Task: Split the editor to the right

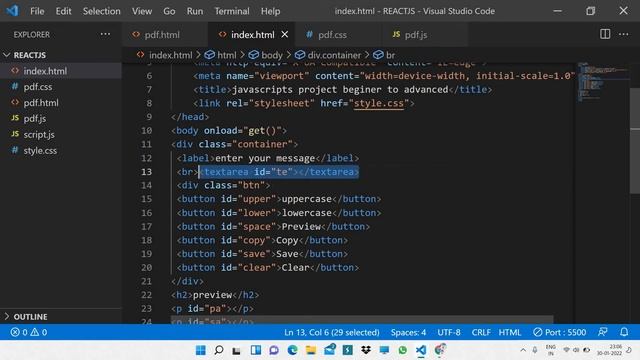Action: coord(605,34)
